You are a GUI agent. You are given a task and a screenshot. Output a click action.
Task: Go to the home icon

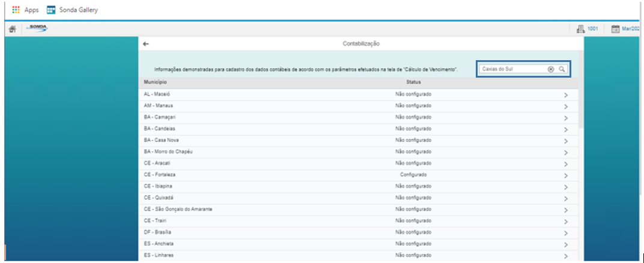pyautogui.click(x=13, y=29)
